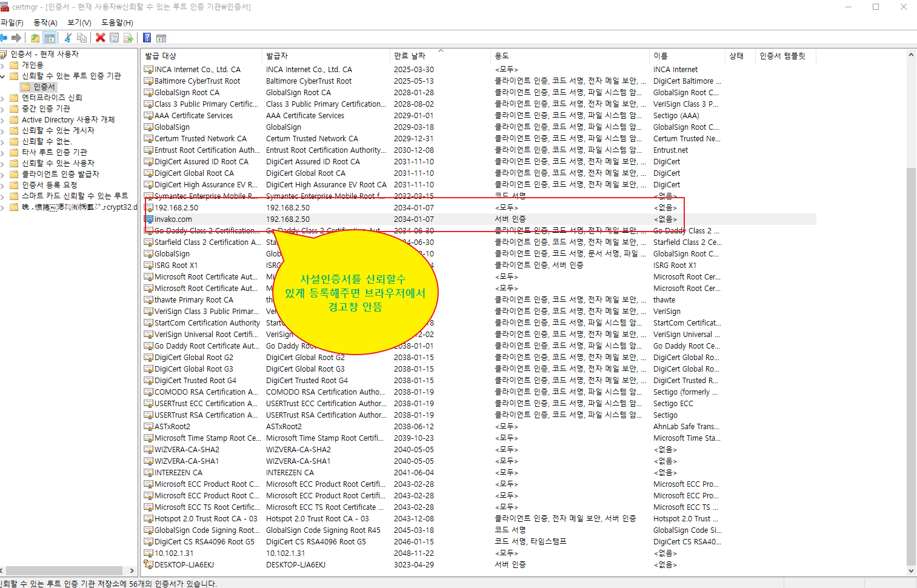The width and height of the screenshot is (917, 588).
Task: Select the 10.102.1.31 certificate icon
Action: coord(148,553)
